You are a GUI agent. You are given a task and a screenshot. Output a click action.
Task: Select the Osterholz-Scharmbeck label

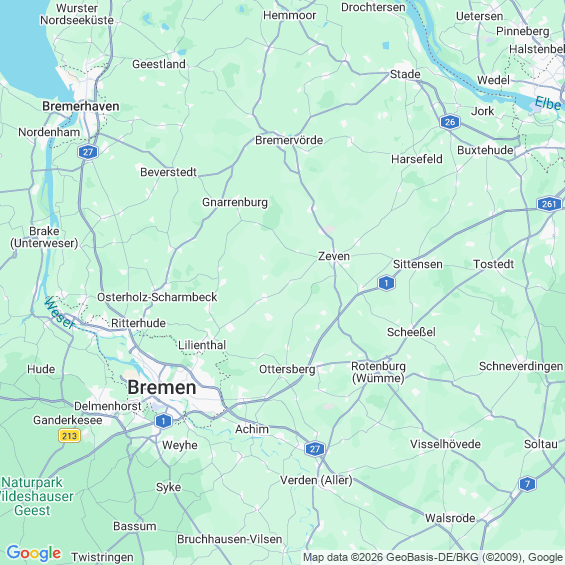(157, 297)
